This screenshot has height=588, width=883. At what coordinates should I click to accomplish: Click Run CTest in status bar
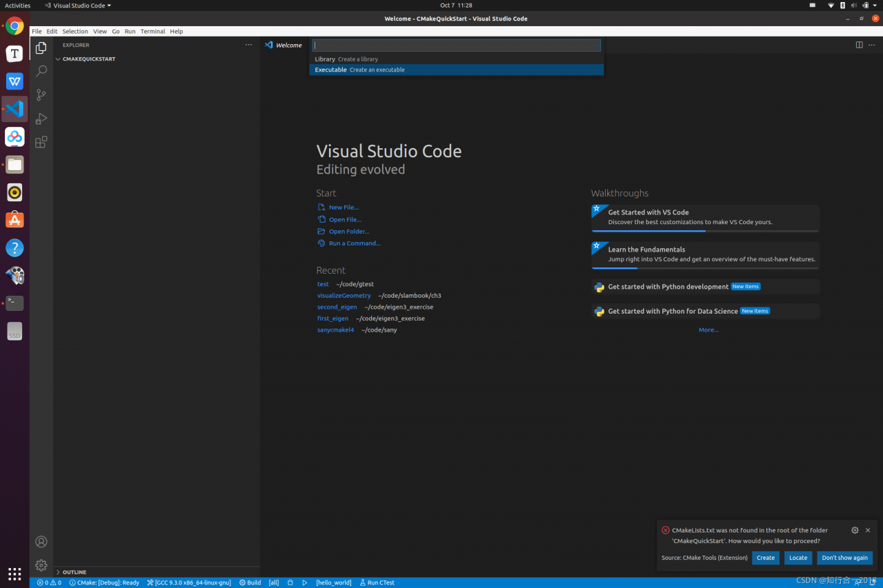pyautogui.click(x=377, y=582)
